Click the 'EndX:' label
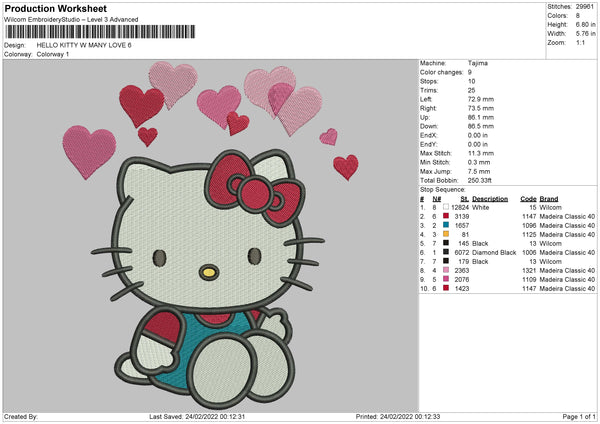Viewport: 600px width, 424px height. [428, 135]
